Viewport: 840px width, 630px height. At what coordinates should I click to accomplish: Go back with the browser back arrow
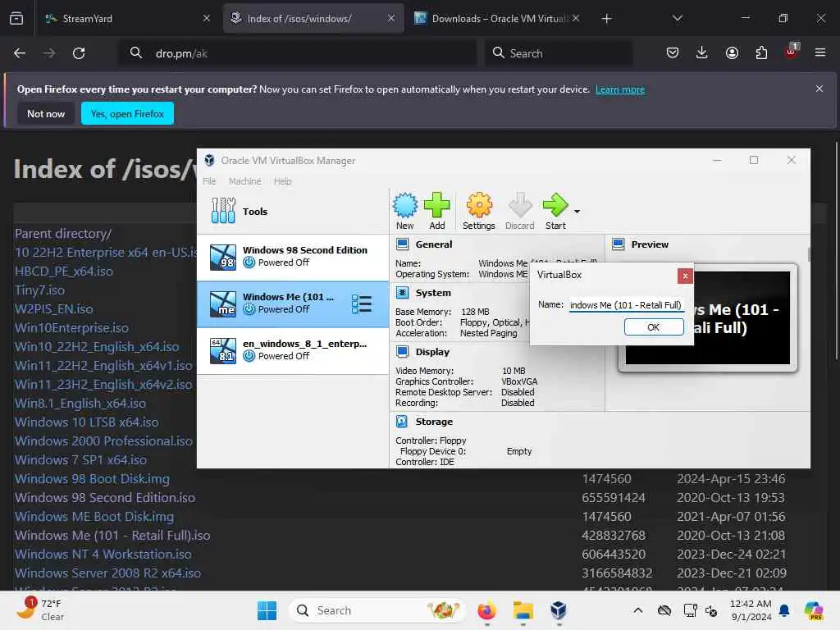point(20,53)
